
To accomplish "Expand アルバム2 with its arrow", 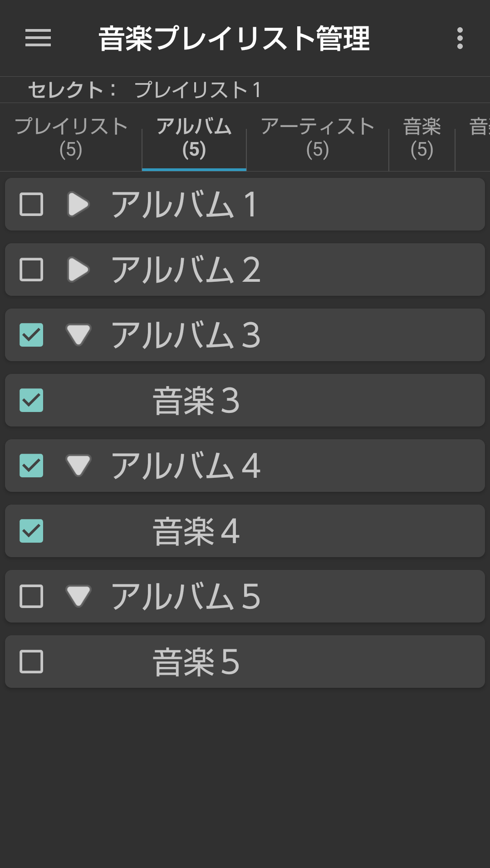I will [78, 270].
